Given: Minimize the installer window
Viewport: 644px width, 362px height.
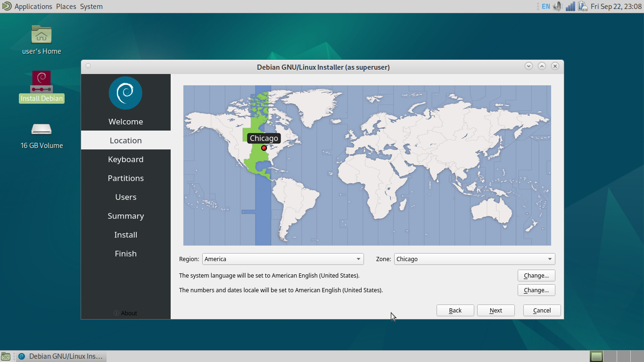Looking at the screenshot, I should tap(528, 66).
